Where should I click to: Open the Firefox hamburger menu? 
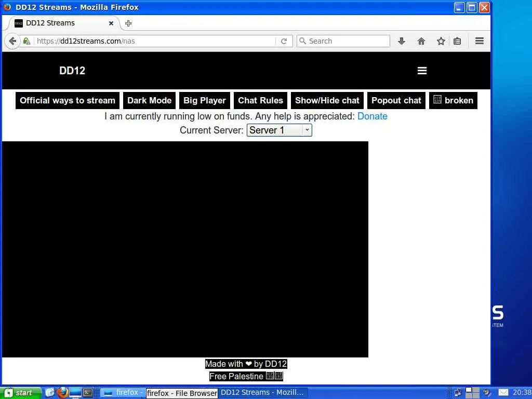point(480,41)
